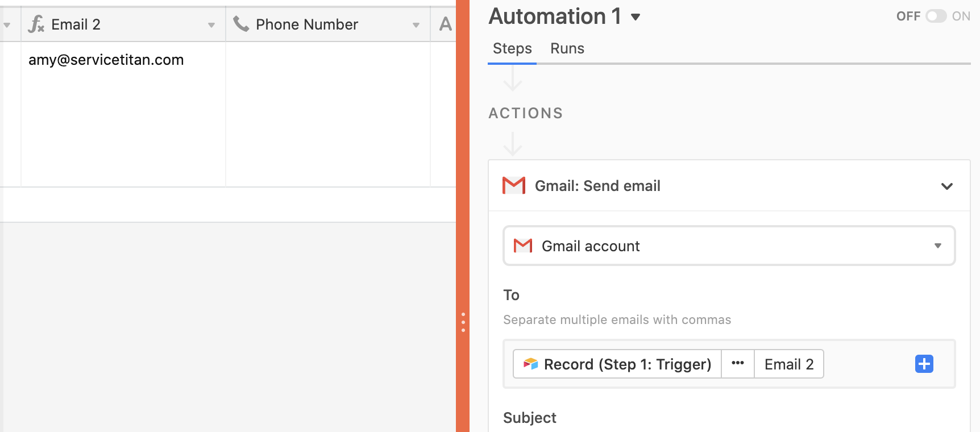Switch to the Runs tab
Viewport: 980px width, 432px height.
click(x=567, y=48)
